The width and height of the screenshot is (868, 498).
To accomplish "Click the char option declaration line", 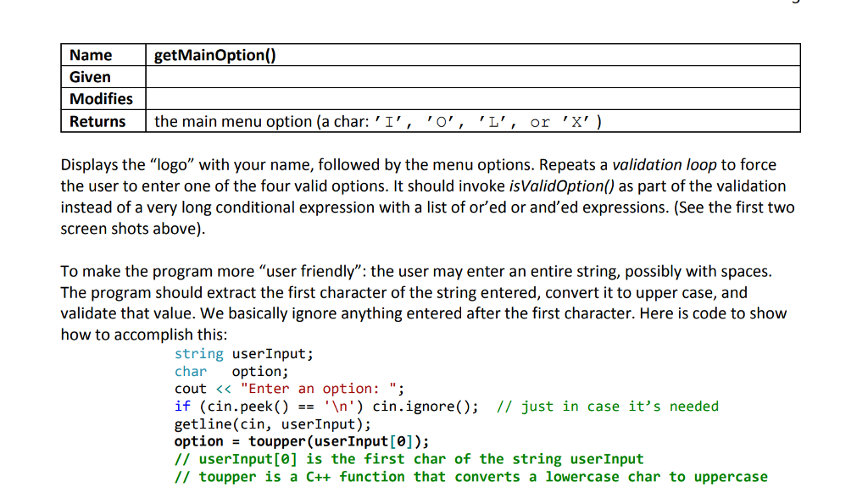I will pos(229,371).
